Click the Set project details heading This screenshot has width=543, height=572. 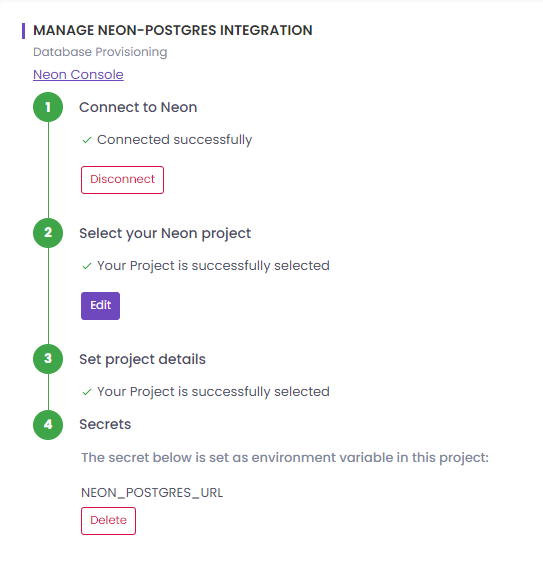click(143, 359)
